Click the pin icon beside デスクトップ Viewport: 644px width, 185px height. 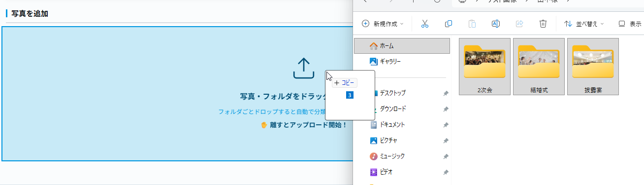click(x=446, y=93)
